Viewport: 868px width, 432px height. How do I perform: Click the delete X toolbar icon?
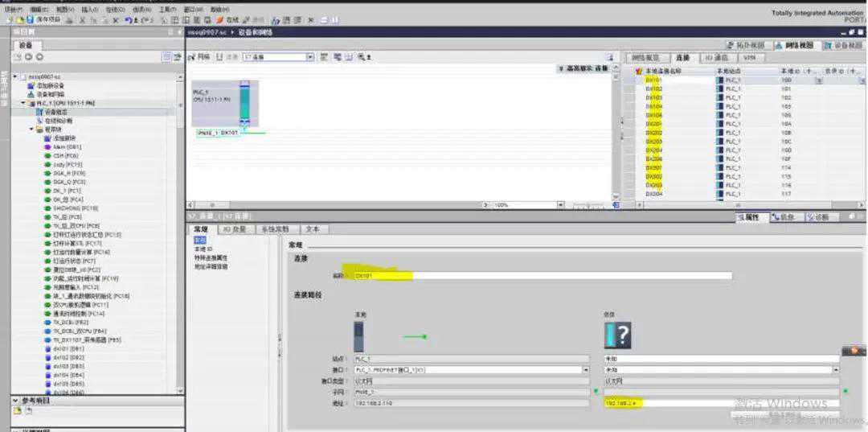coord(116,19)
